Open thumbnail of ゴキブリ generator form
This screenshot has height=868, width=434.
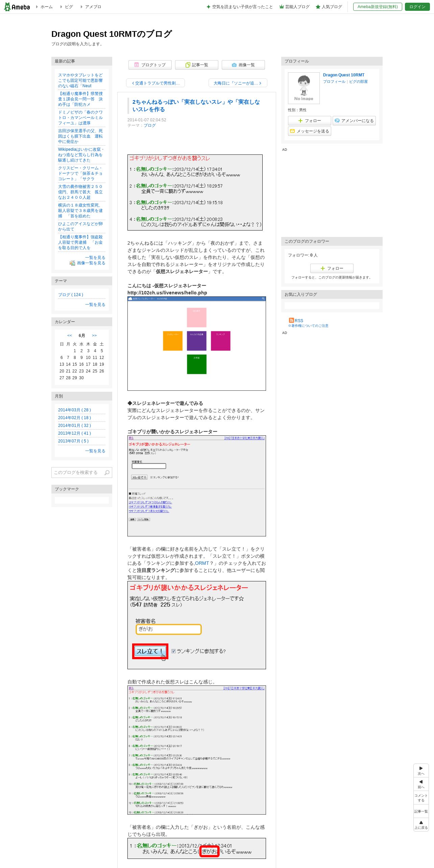pyautogui.click(x=197, y=486)
